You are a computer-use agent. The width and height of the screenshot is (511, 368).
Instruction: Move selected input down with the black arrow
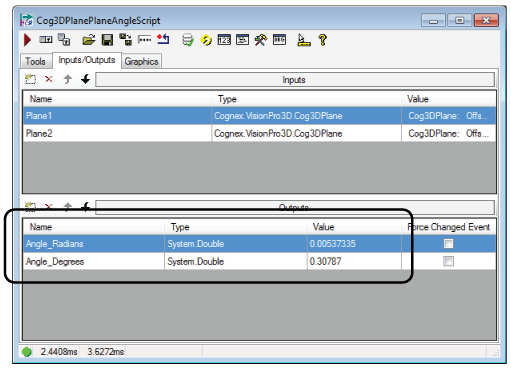86,79
